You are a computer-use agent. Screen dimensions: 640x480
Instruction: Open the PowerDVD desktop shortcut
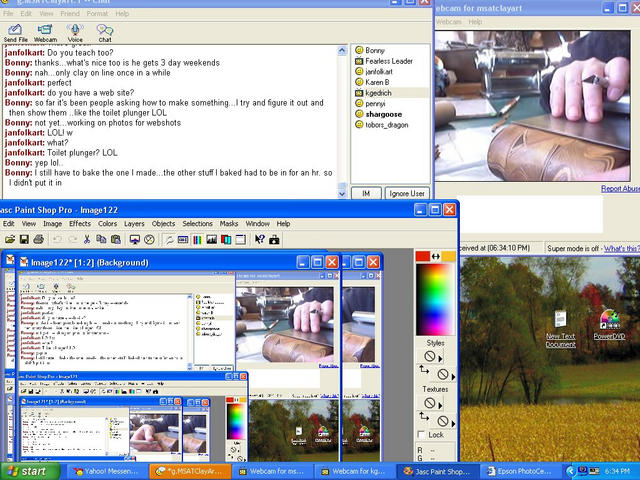(x=609, y=325)
